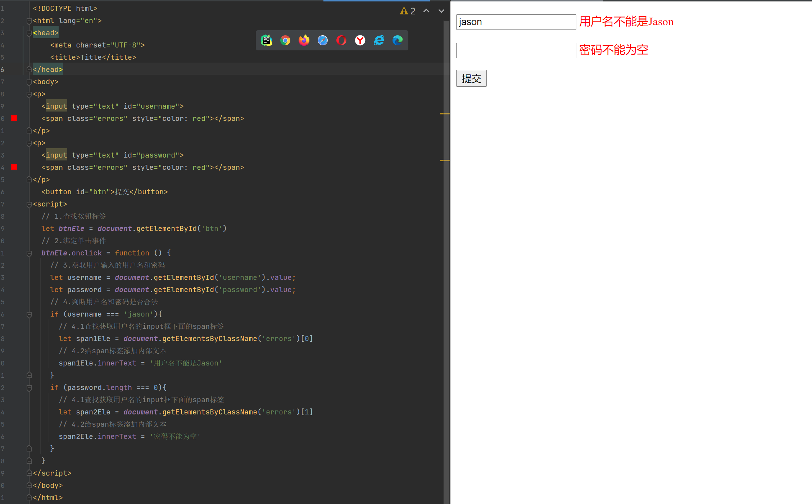Click the editor vertical scrollbar
The image size is (812, 504).
(446, 263)
